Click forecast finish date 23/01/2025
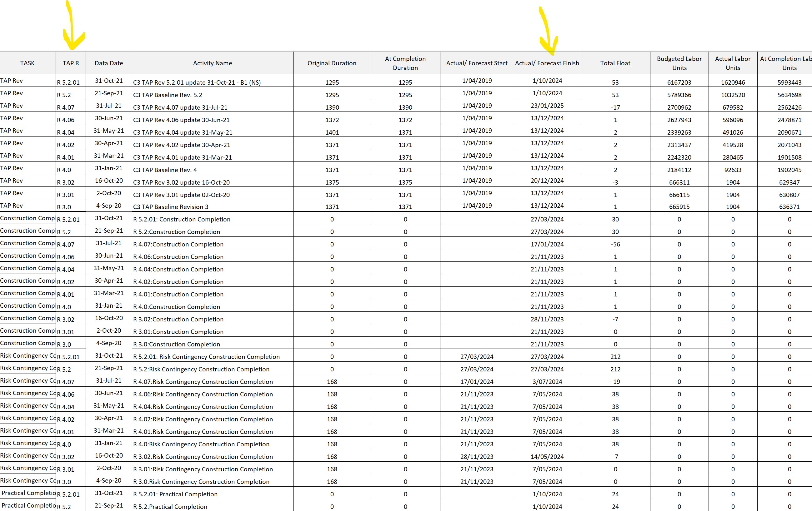Screen dimensions: 812x511 547,106
